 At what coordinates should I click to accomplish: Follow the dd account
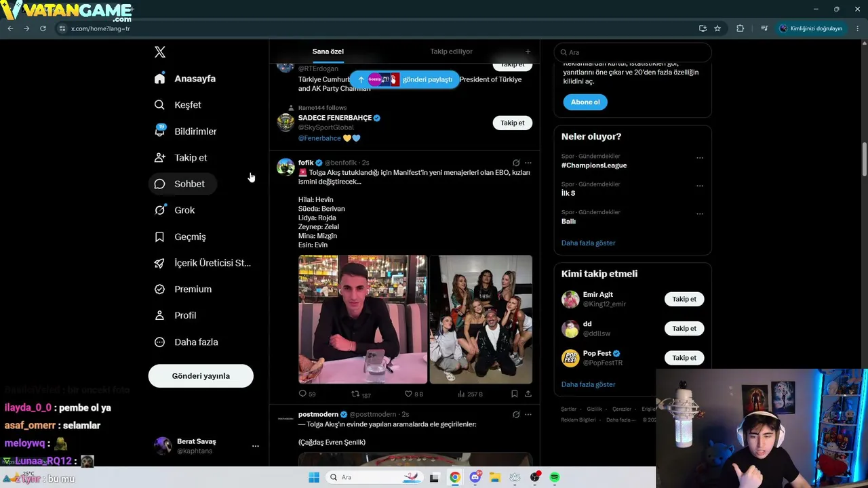[x=684, y=328]
